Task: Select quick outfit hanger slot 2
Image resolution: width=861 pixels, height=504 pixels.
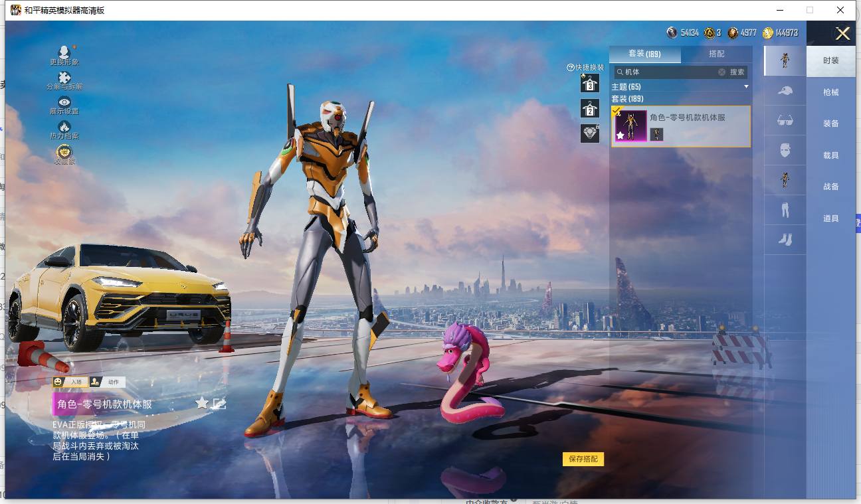Action: (589, 108)
